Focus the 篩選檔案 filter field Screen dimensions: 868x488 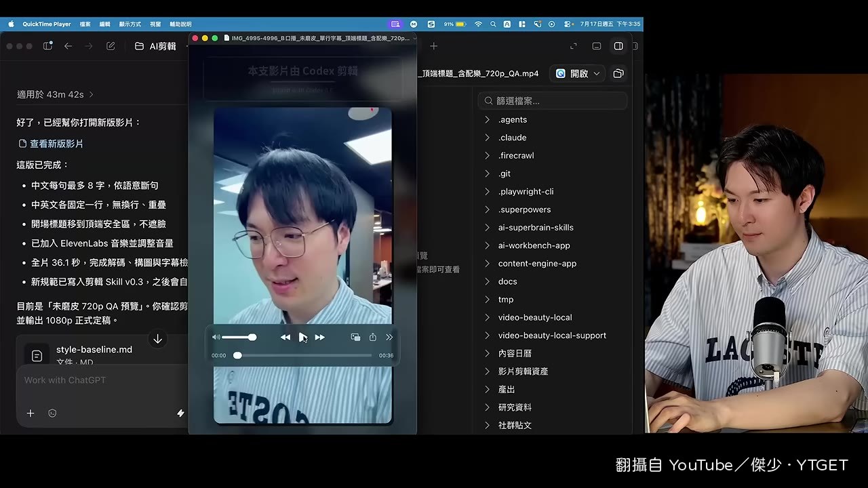(x=553, y=100)
